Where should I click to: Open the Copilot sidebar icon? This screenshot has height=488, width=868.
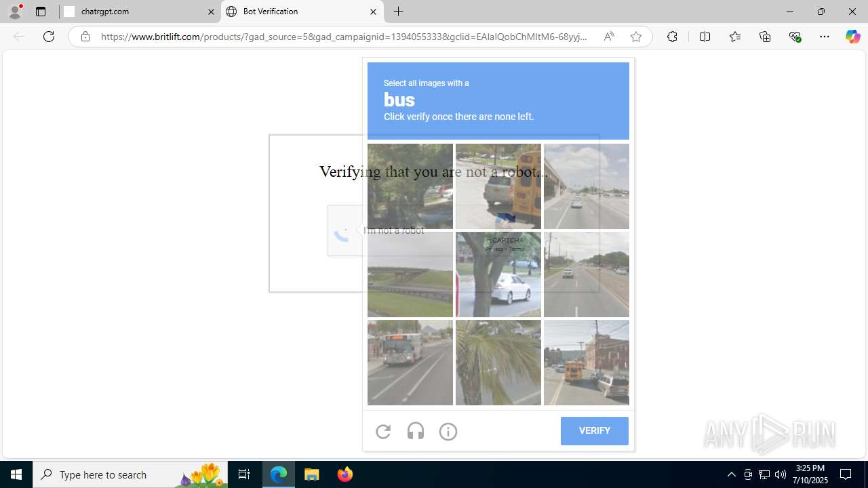(853, 37)
